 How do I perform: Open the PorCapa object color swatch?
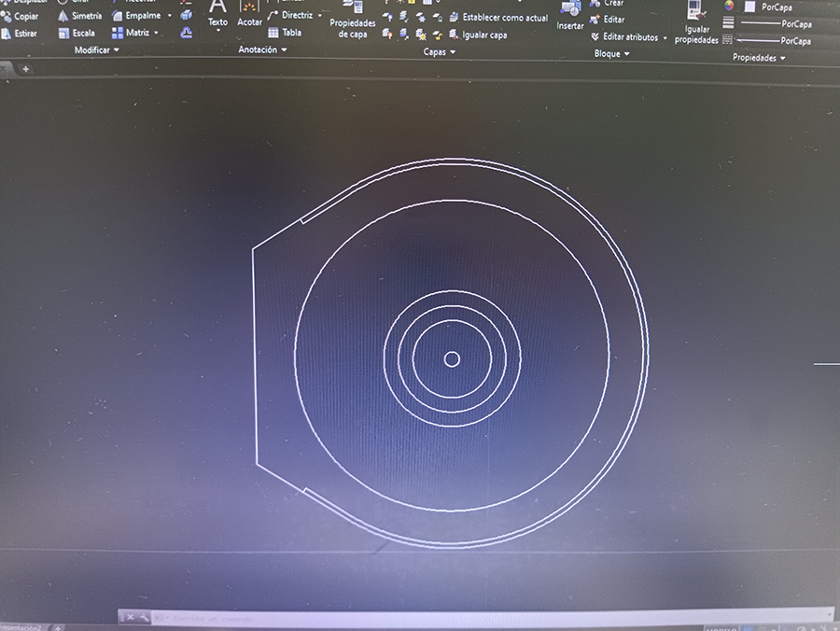(x=749, y=7)
